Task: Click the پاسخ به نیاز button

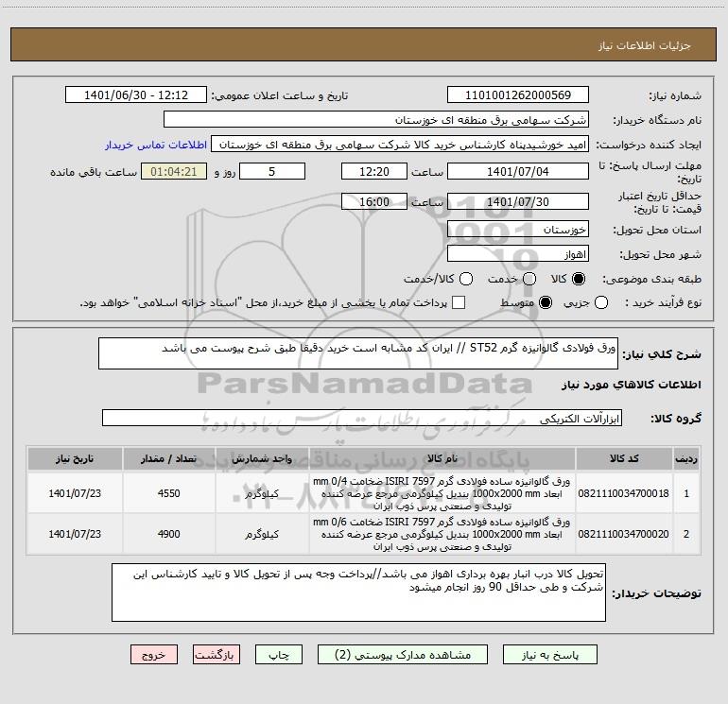Action: coord(550,655)
